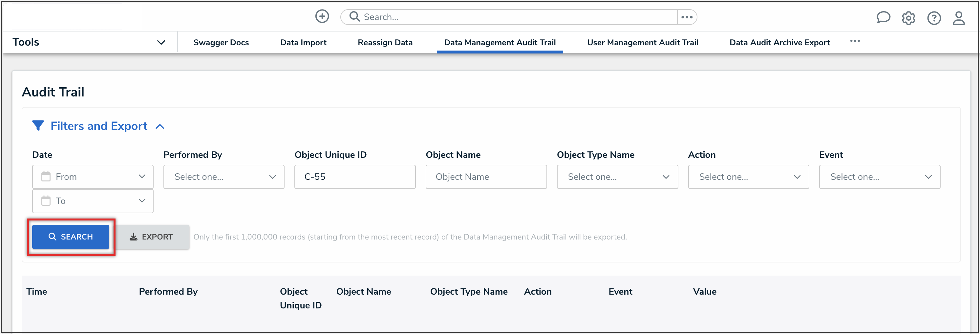Click the blue filter funnel icon

(38, 126)
